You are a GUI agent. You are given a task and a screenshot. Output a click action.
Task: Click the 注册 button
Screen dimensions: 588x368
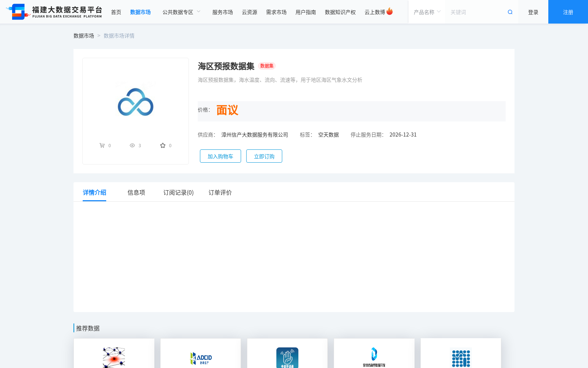point(568,12)
